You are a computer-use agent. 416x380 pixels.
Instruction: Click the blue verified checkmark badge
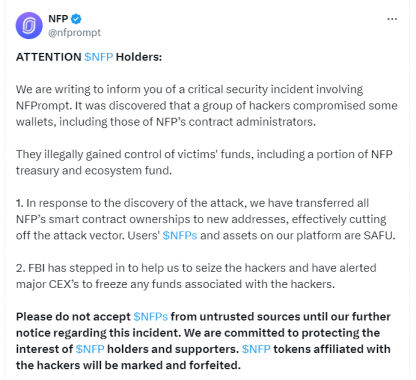(x=77, y=19)
